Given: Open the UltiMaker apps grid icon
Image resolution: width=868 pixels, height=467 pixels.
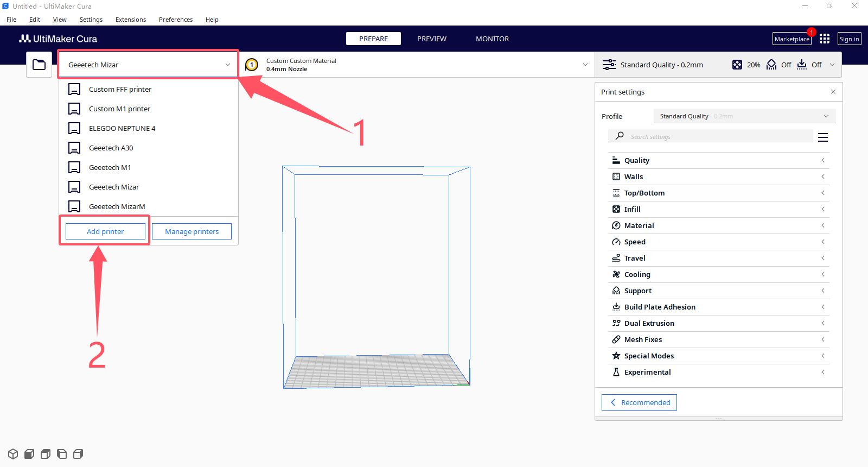Looking at the screenshot, I should click(x=825, y=39).
